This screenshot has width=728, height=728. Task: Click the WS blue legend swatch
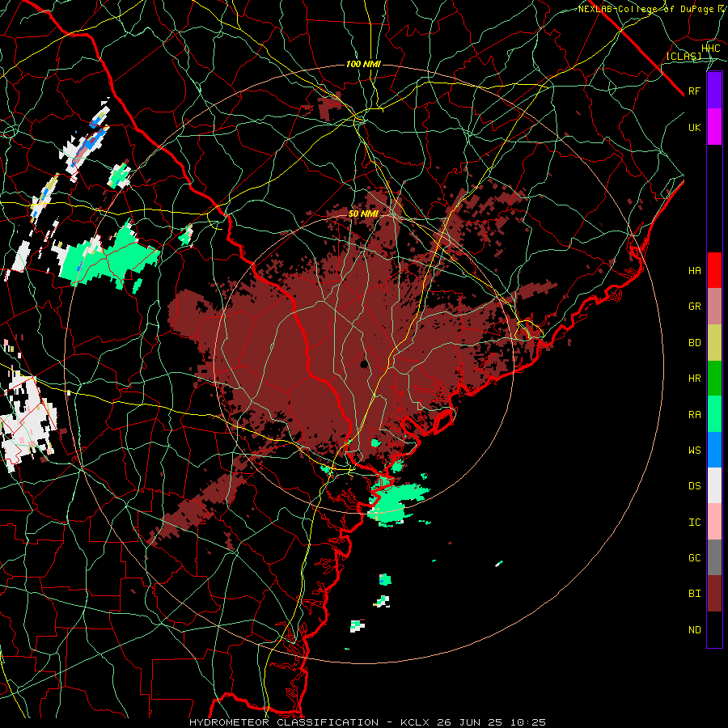714,450
